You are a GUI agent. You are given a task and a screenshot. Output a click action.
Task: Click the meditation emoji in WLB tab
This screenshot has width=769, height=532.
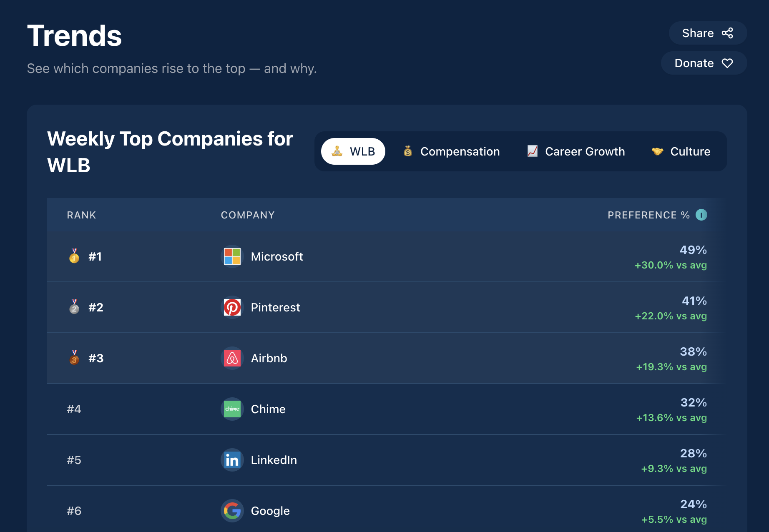(337, 151)
